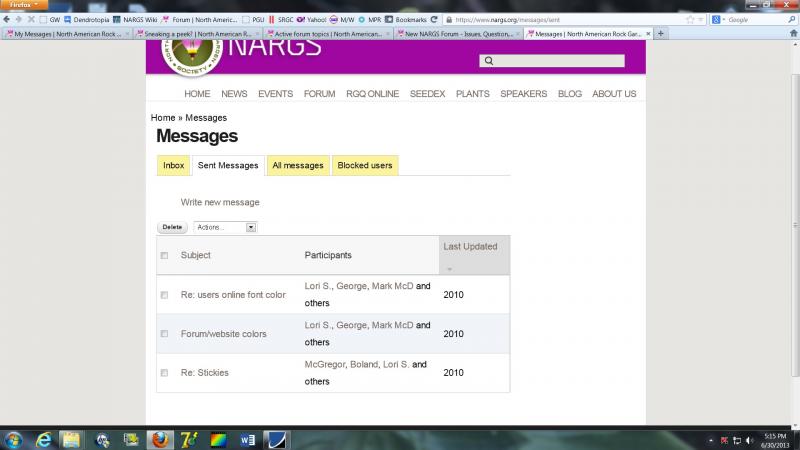Select the 'Re: Stickies' message checkbox
This screenshot has height=450, width=800.
[x=164, y=373]
